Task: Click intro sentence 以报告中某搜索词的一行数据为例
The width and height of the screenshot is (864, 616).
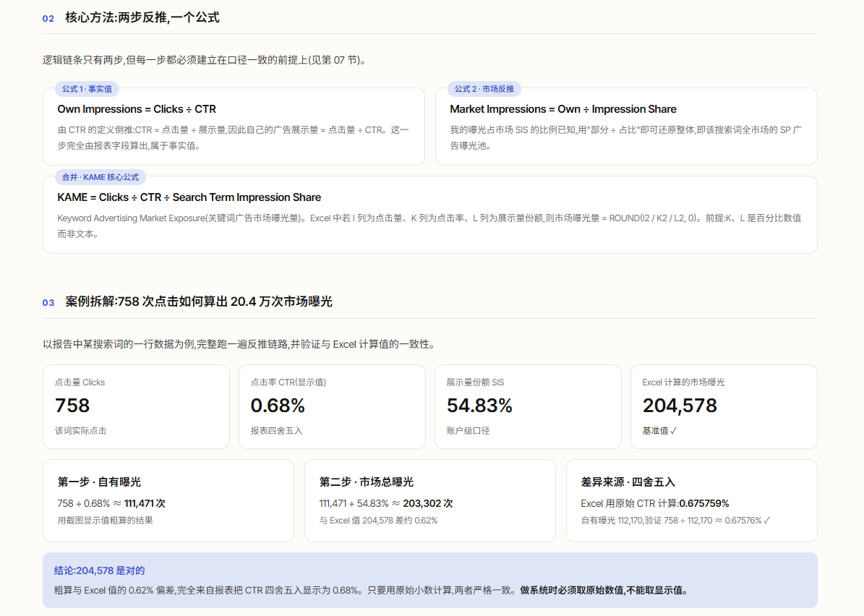Action: [x=240, y=344]
